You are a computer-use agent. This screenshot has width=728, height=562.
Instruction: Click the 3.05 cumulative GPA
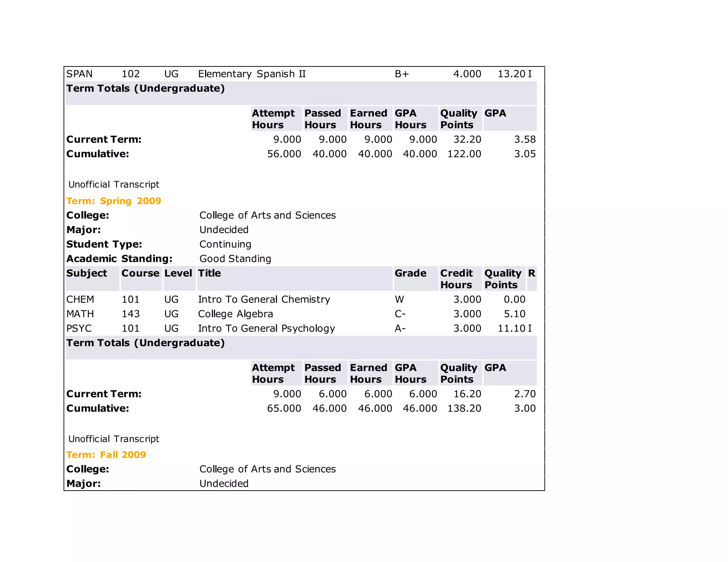tap(525, 154)
